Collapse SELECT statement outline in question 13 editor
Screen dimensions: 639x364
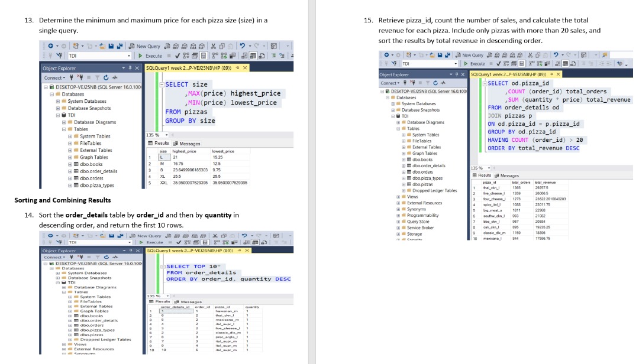click(x=162, y=84)
